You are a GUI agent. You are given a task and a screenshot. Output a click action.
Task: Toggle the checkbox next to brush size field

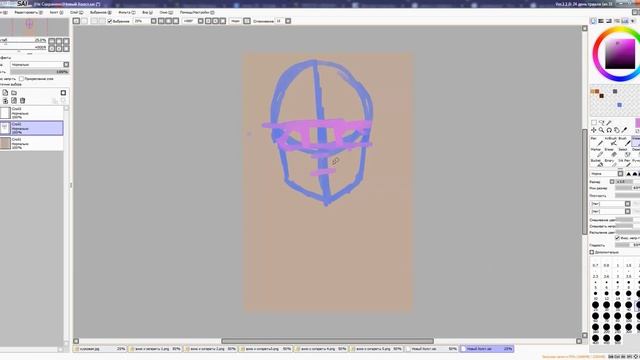[612, 182]
